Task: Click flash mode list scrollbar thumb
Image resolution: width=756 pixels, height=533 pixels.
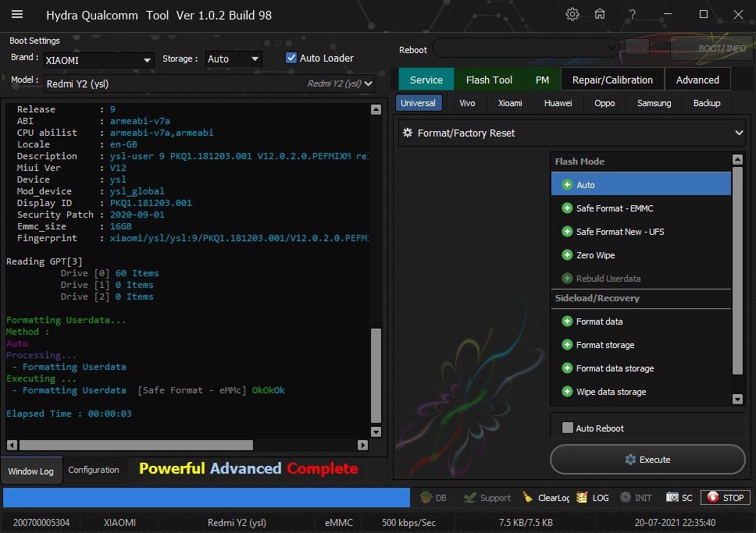Action: click(737, 270)
